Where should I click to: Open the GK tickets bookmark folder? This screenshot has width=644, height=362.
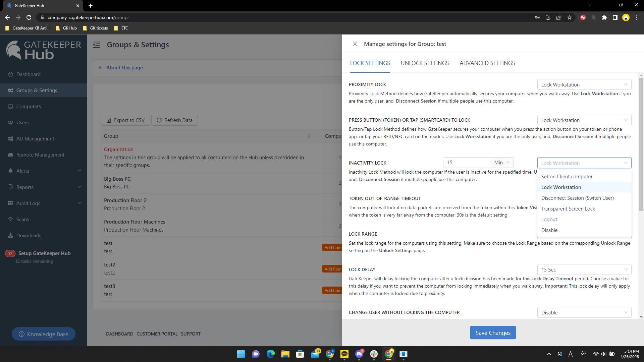click(95, 28)
